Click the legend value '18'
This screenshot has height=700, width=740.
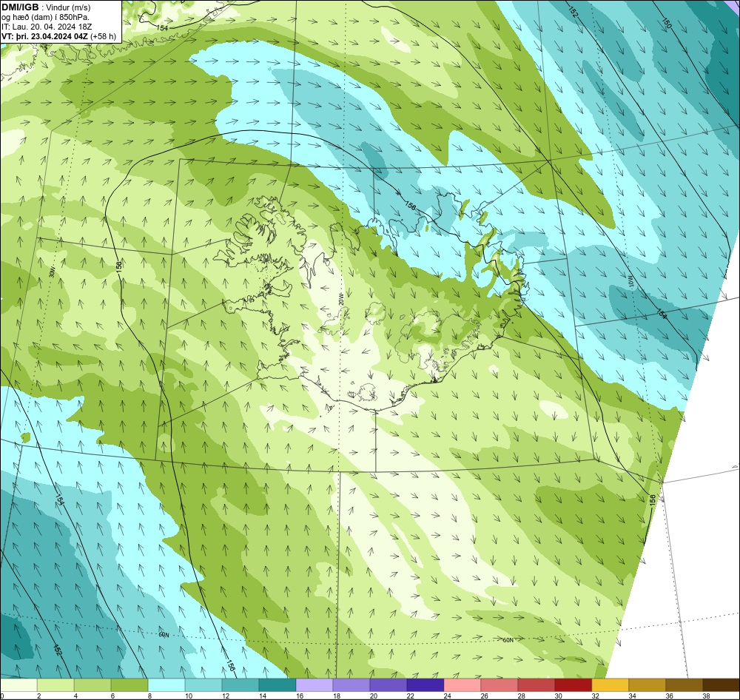(337, 696)
